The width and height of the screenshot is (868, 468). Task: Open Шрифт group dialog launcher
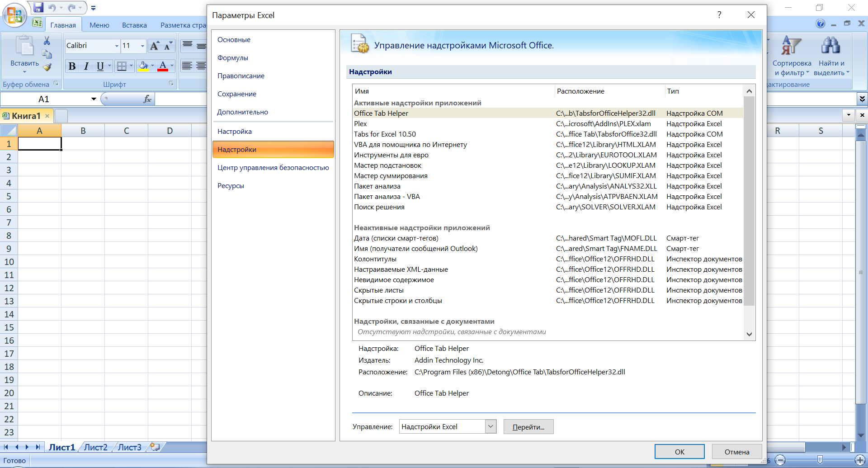point(171,84)
